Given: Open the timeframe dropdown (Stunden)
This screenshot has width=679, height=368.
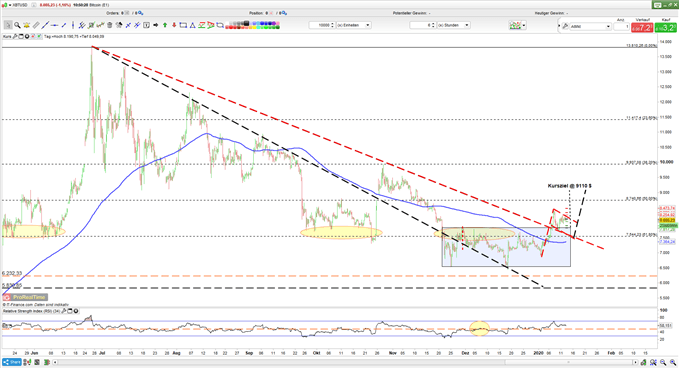Looking at the screenshot, I should tap(453, 25).
